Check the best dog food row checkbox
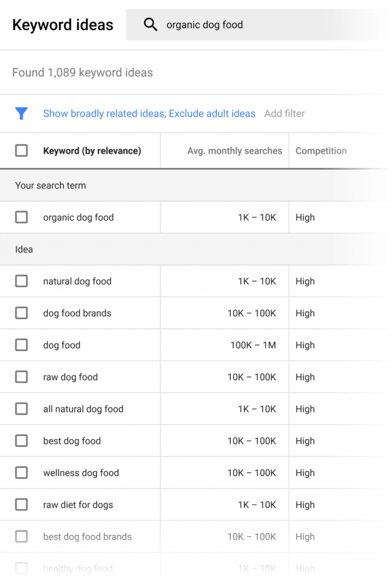392x582 pixels. [x=21, y=440]
